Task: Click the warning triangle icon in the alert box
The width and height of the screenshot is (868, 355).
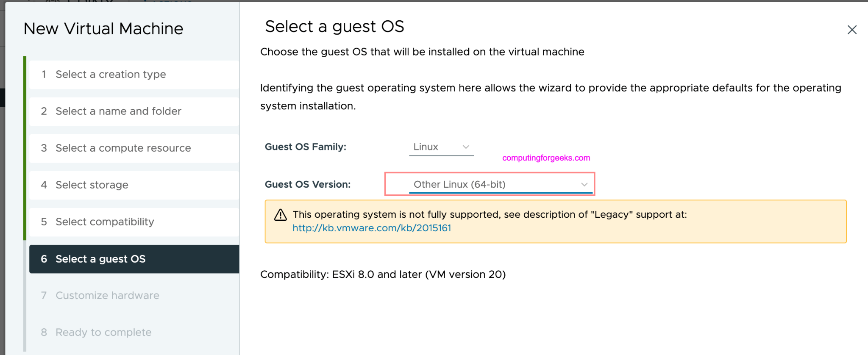Action: (280, 215)
